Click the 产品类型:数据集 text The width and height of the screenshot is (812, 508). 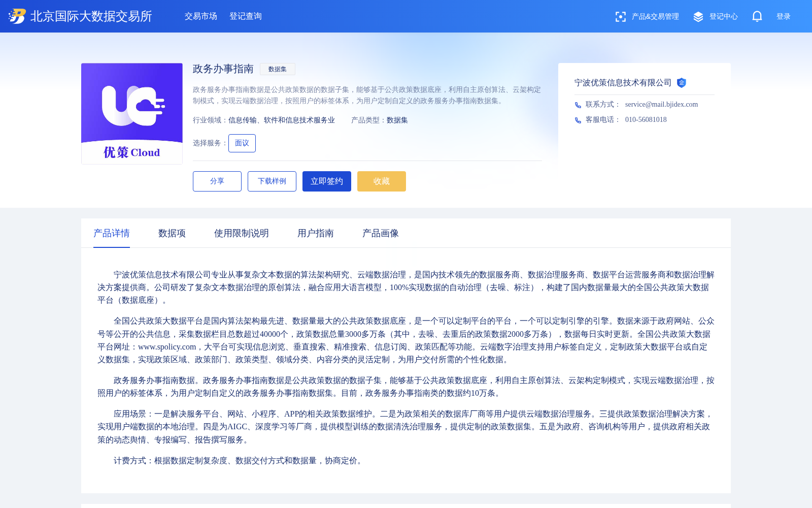(380, 120)
